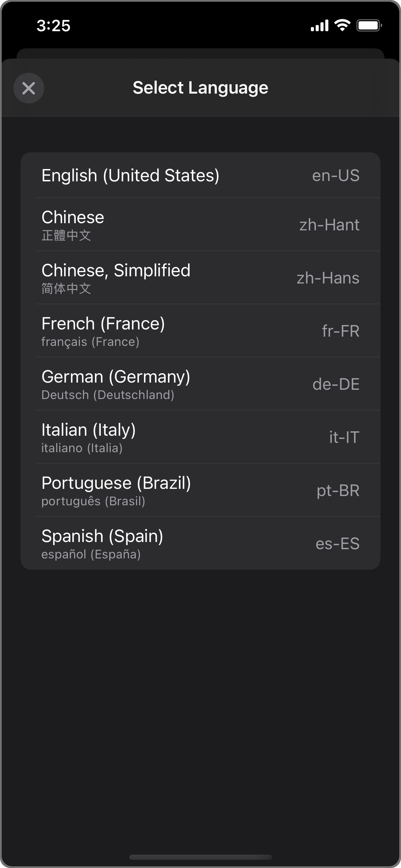Tap the dimmed card behind the sheet
The height and width of the screenshot is (868, 401).
(200, 53)
